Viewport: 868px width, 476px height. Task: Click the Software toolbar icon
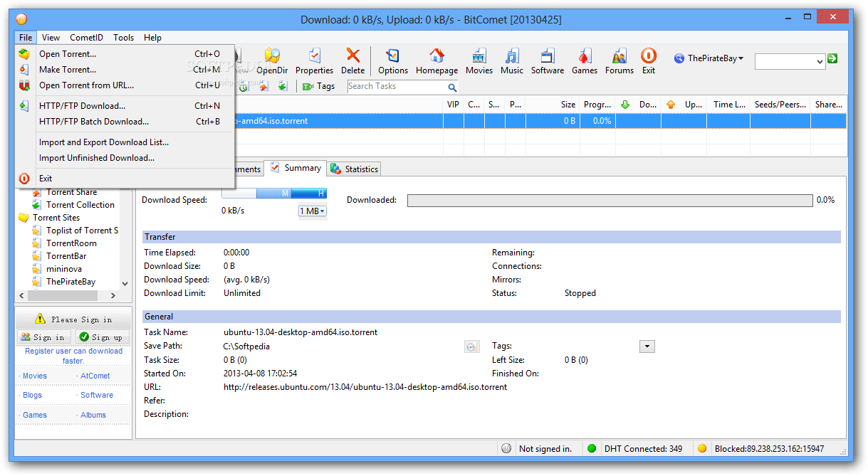(548, 60)
